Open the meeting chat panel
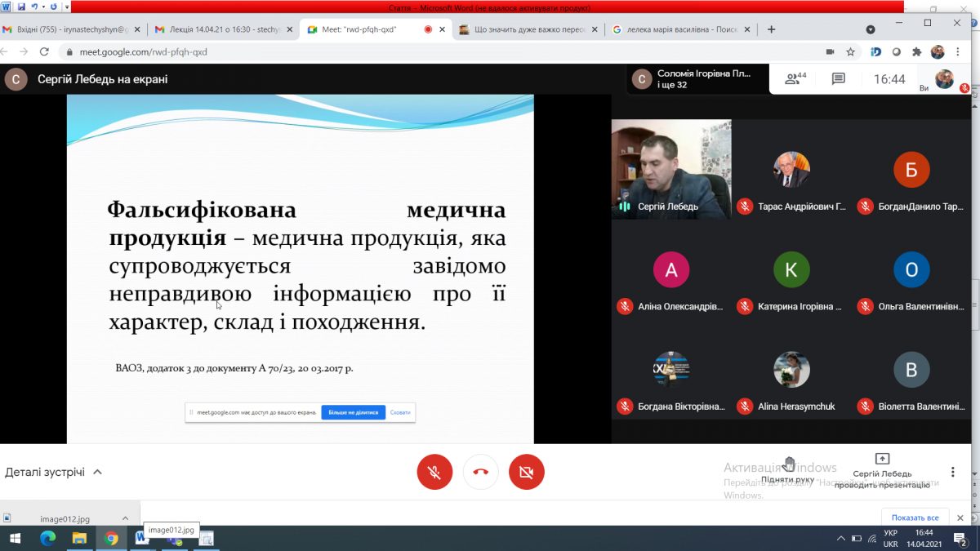The image size is (980, 551). point(838,79)
